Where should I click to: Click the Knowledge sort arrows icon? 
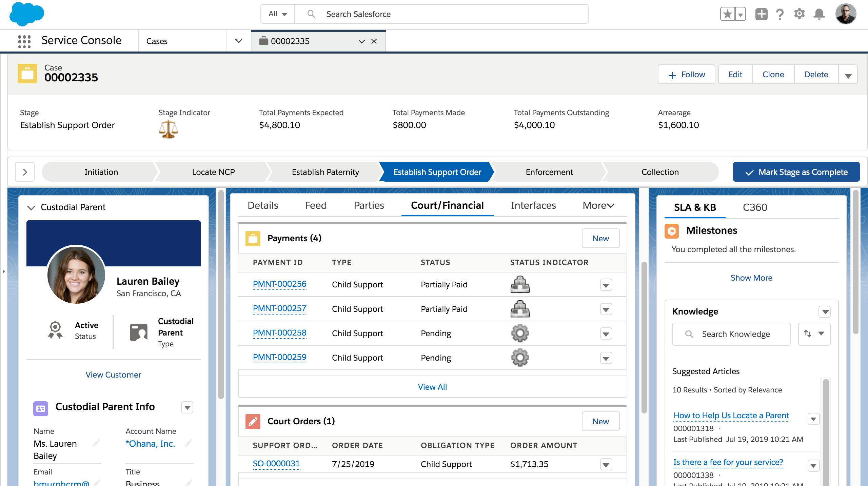pos(808,333)
